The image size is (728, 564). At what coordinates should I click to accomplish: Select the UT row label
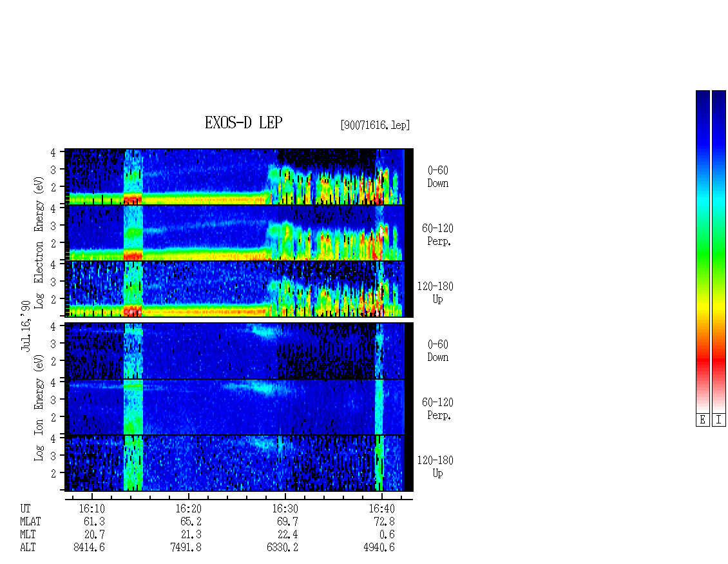pos(25,509)
